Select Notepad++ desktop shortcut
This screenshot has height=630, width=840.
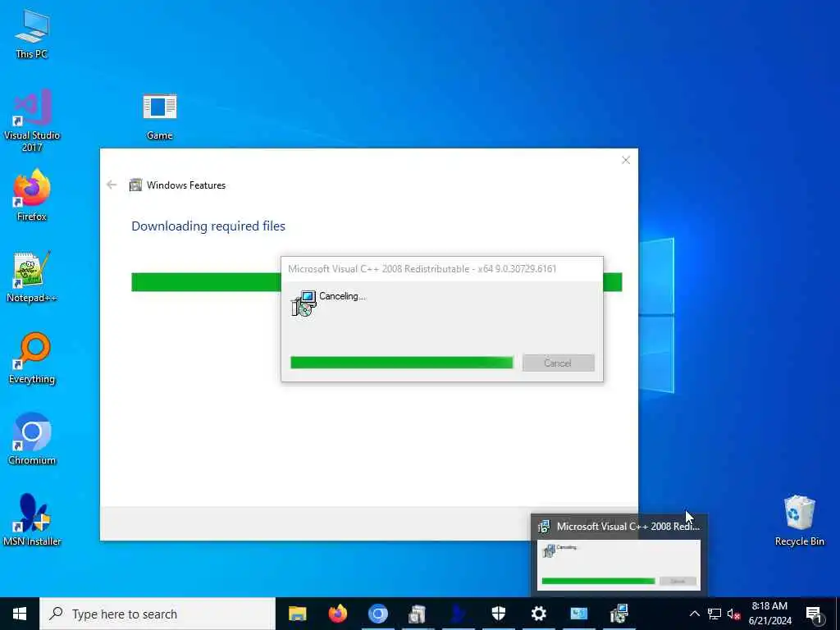32,276
